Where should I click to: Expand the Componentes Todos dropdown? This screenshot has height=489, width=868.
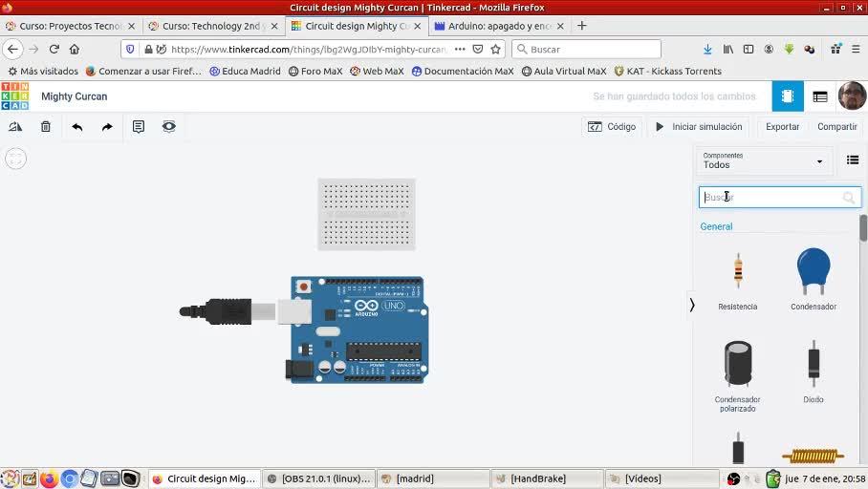tap(764, 161)
